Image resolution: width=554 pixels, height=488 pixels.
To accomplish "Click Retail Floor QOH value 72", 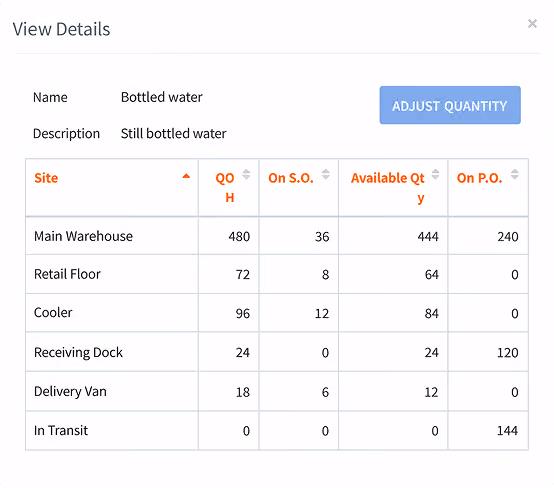I will point(243,275).
